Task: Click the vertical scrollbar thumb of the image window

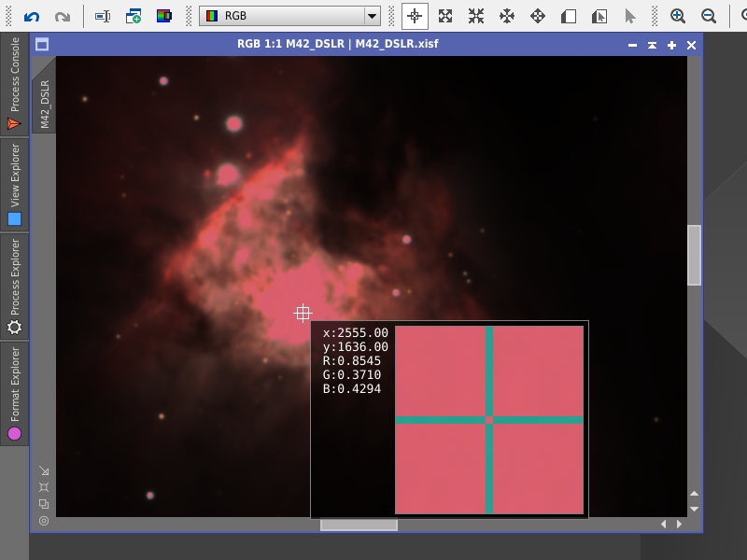Action: [695, 255]
